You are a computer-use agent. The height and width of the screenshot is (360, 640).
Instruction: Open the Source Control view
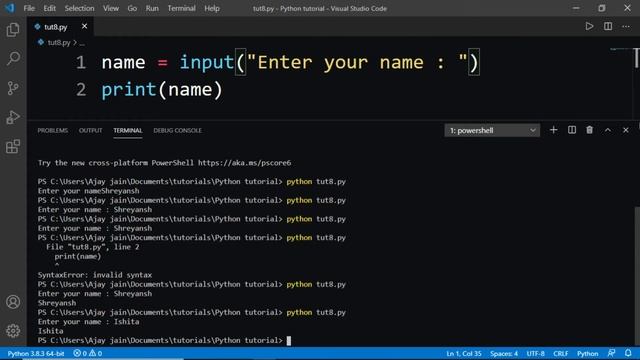[13, 88]
